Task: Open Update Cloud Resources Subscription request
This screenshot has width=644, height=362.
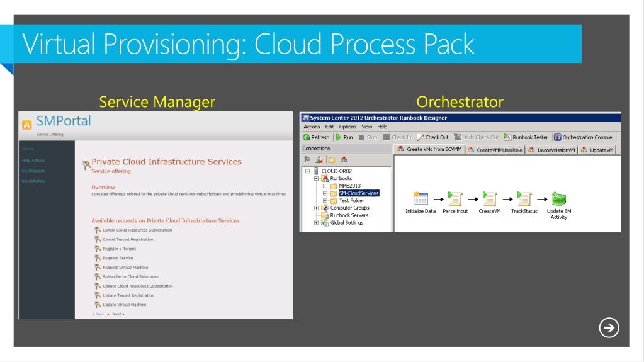Action: (138, 286)
